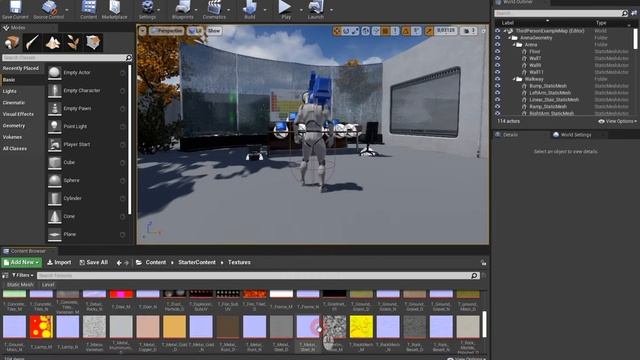Open the Lit view mode dropdown
Viewport: 640px width, 360px height.
click(x=195, y=31)
